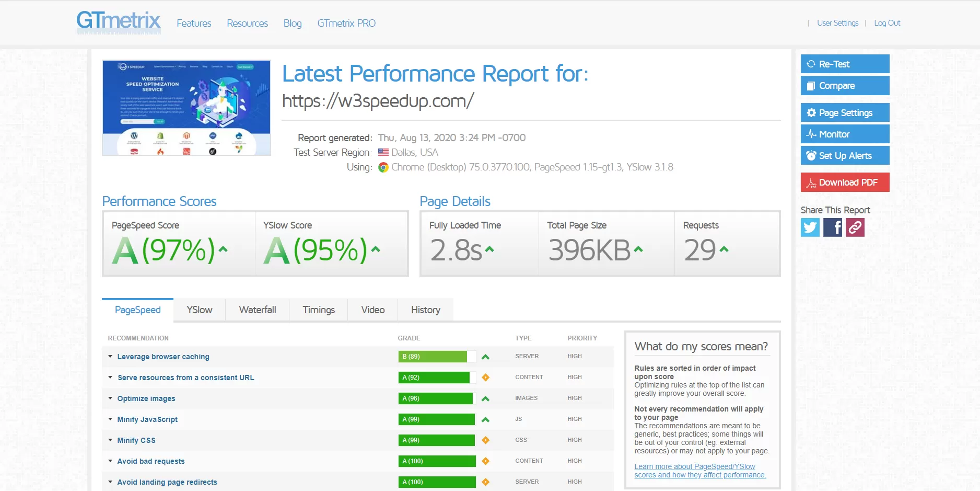Open Blog in top navigation
980x491 pixels.
(293, 24)
